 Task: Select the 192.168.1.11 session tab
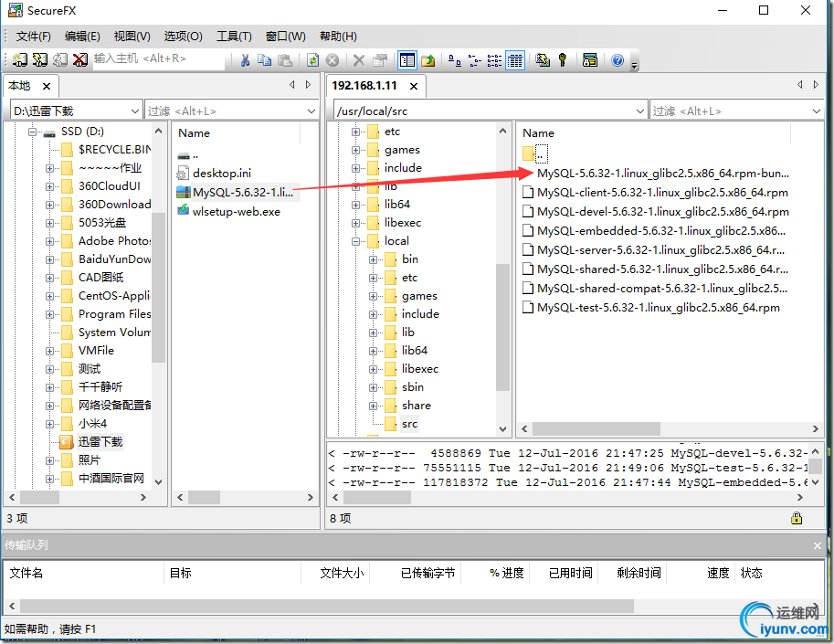click(364, 86)
